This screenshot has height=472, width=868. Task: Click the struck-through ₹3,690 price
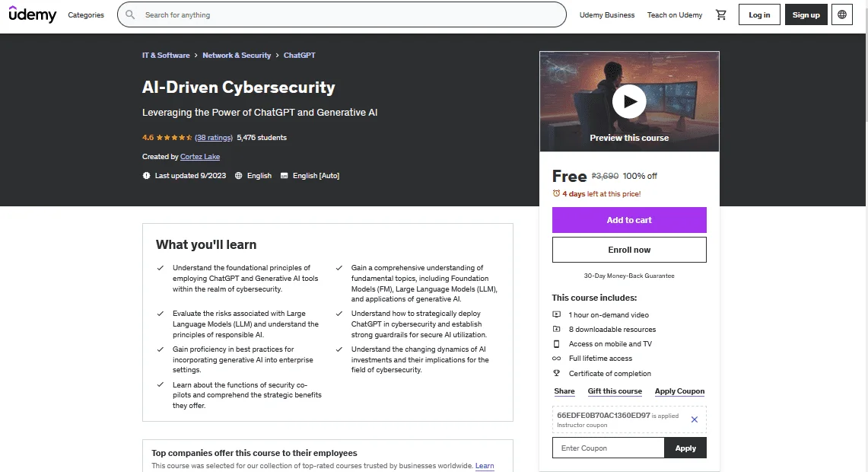click(x=605, y=176)
